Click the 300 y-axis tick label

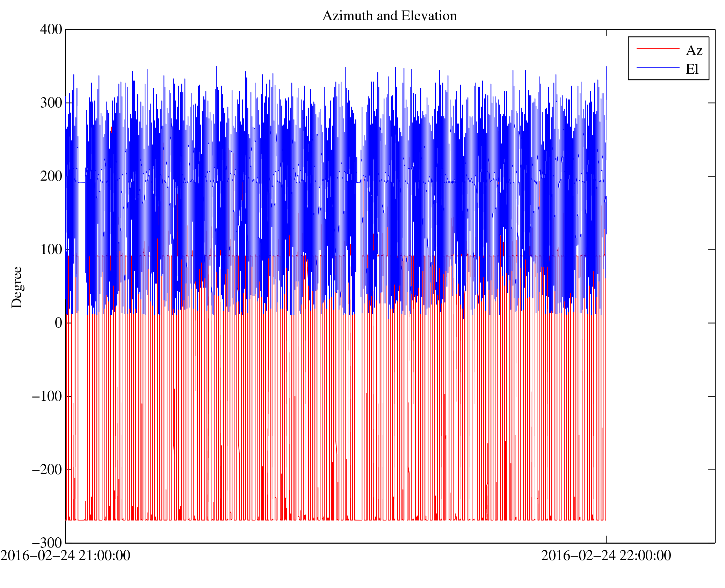[x=51, y=103]
